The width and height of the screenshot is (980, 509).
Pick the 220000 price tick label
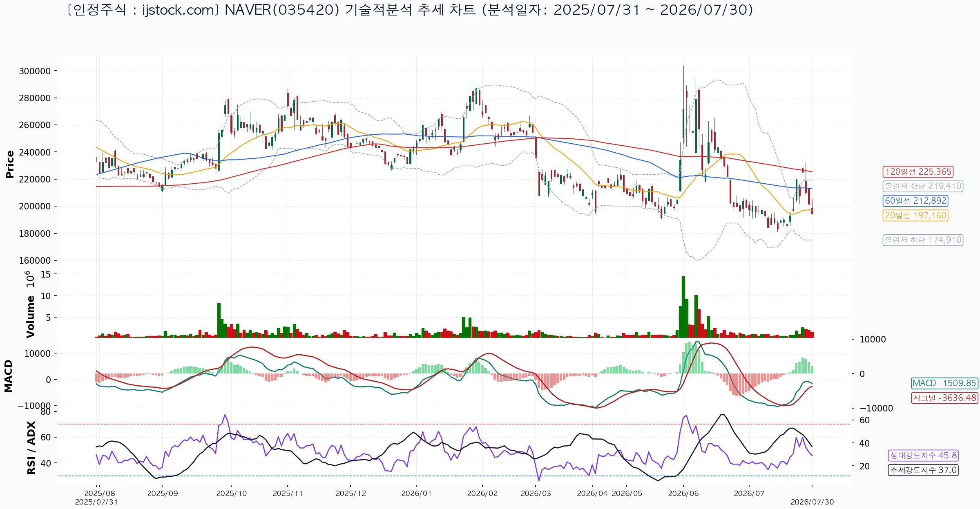pyautogui.click(x=35, y=179)
